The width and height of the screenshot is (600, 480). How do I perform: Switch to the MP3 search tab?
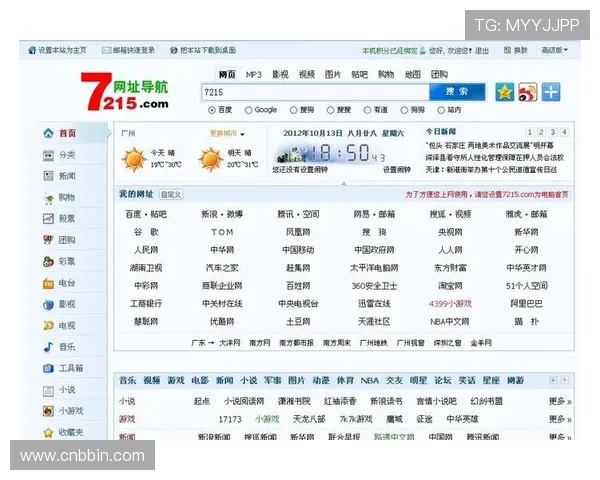click(x=253, y=75)
